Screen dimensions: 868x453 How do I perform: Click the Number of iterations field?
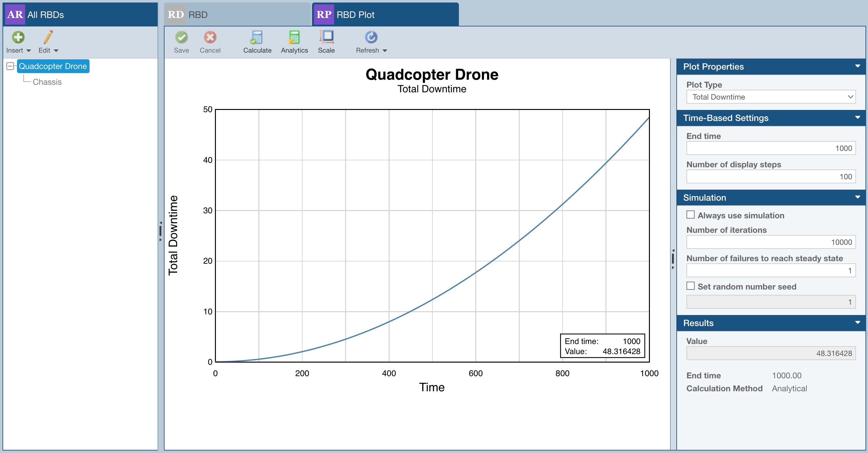771,242
